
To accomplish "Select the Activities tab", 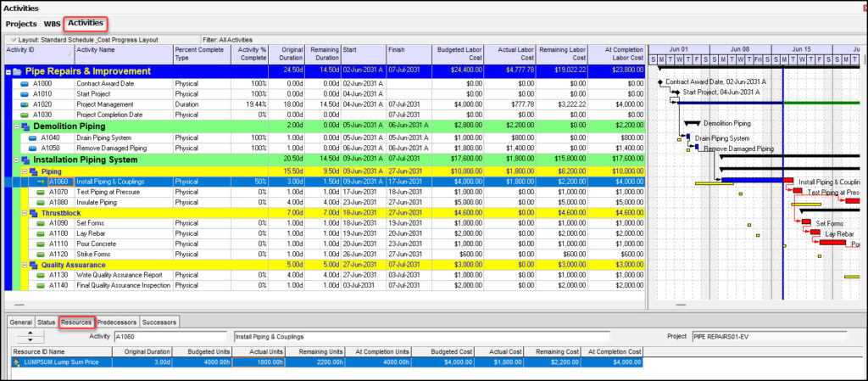I will tap(86, 23).
